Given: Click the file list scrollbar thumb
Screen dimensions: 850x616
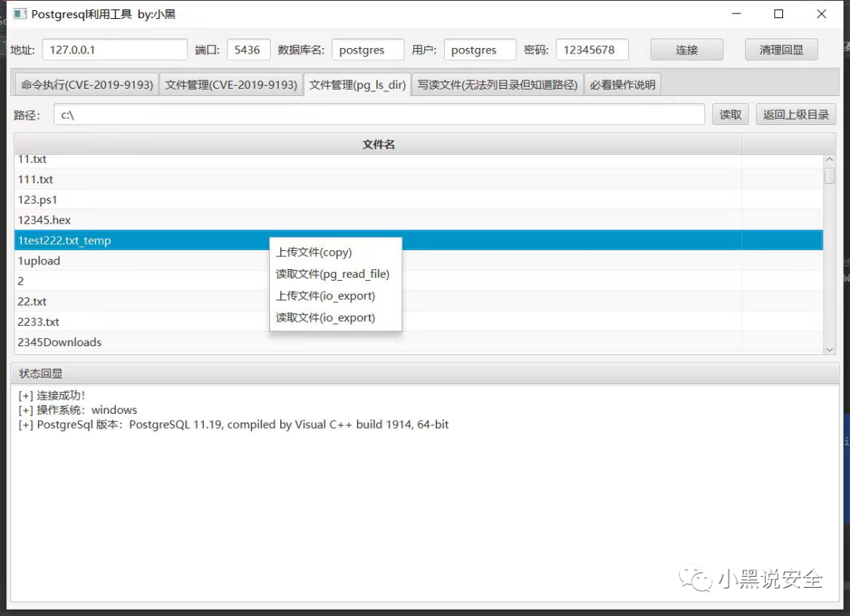Looking at the screenshot, I should point(830,175).
